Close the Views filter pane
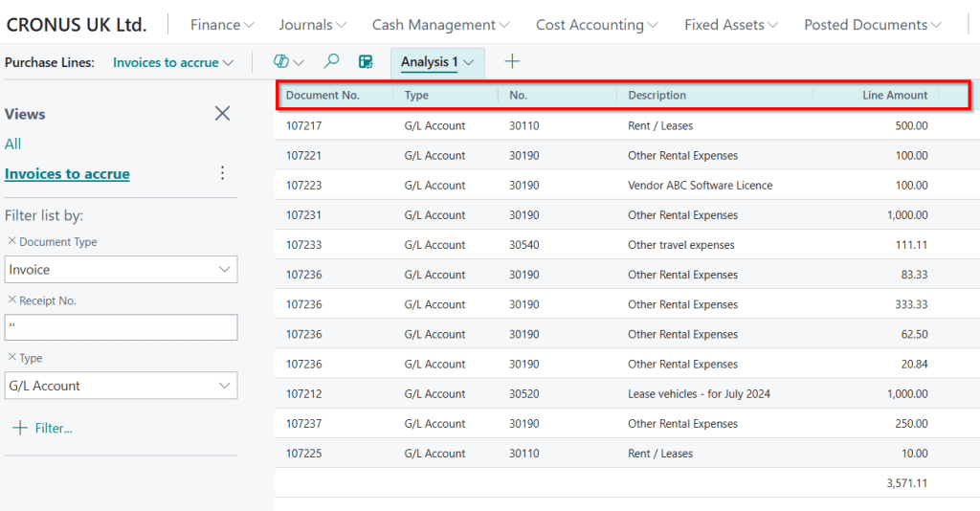The height and width of the screenshot is (511, 980). (x=222, y=114)
